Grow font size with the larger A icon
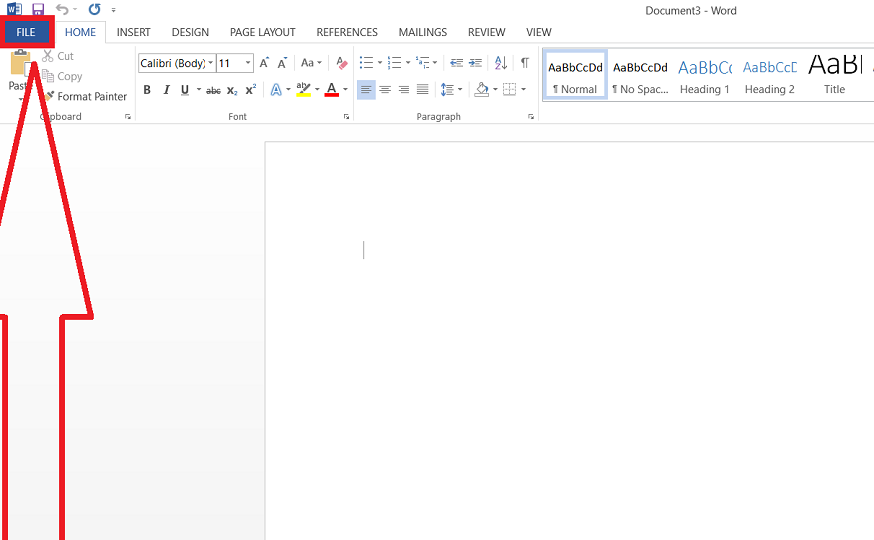This screenshot has width=874, height=540. point(264,63)
